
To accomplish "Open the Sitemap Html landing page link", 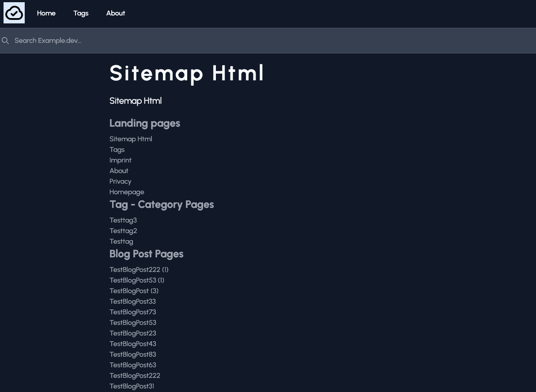I will coord(131,139).
